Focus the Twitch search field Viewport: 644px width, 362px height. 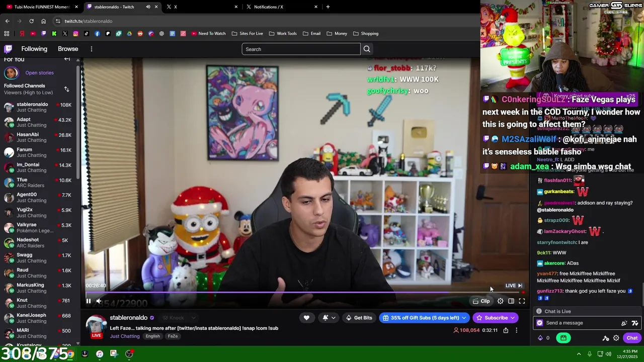click(x=301, y=49)
